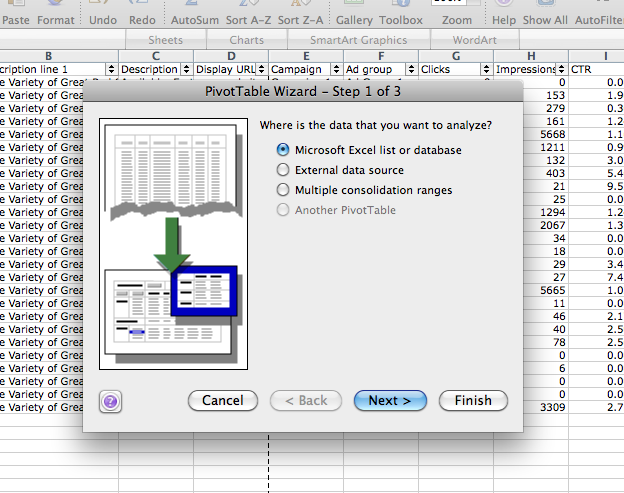The width and height of the screenshot is (624, 493).
Task: Open filter dropdown for Ad group
Action: pyautogui.click(x=411, y=69)
